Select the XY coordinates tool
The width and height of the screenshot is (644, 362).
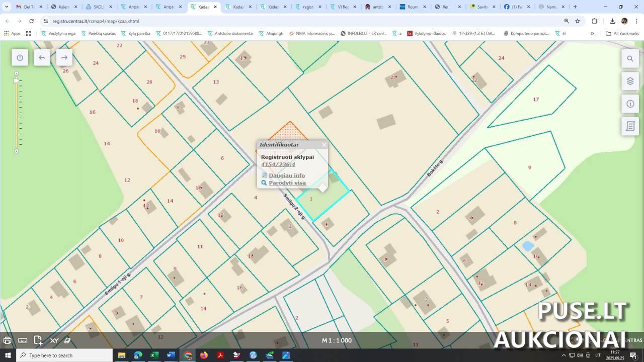54,340
